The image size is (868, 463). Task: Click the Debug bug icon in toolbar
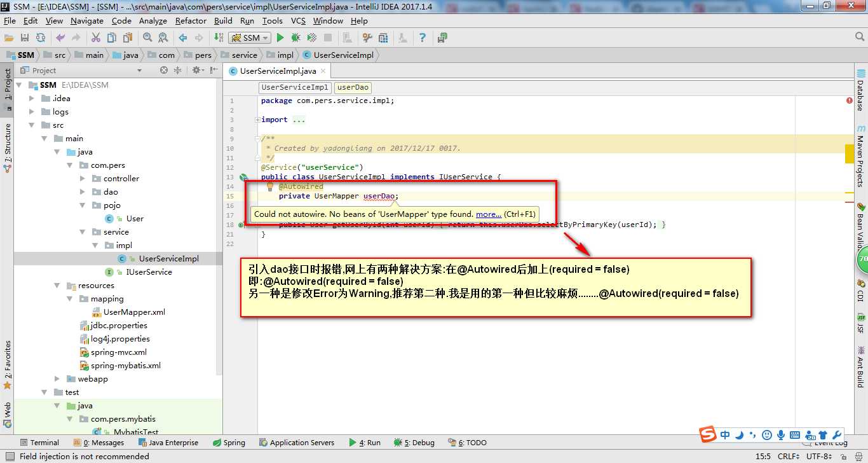pyautogui.click(x=296, y=38)
